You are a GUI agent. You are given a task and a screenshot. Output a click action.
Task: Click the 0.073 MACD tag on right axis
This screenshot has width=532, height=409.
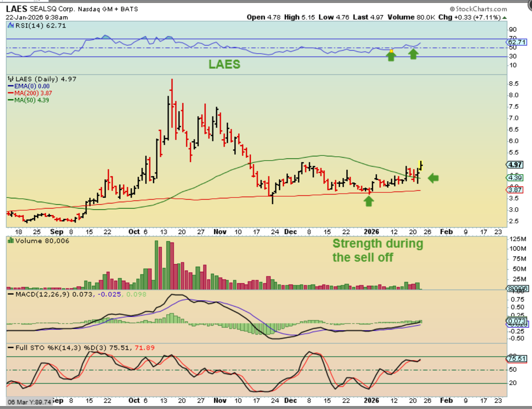pos(517,321)
